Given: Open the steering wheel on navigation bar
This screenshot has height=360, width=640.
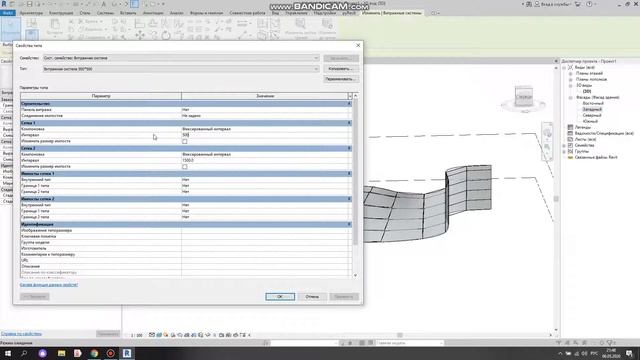Looking at the screenshot, I should coord(547,133).
